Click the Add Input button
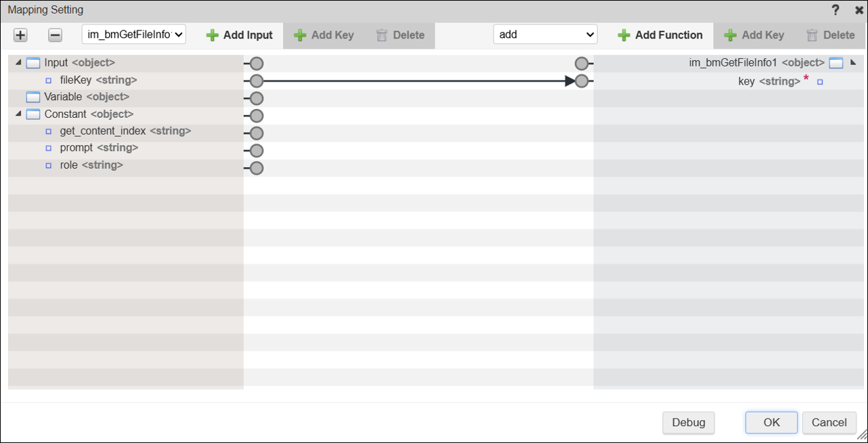Image resolution: width=868 pixels, height=443 pixels. [x=240, y=35]
